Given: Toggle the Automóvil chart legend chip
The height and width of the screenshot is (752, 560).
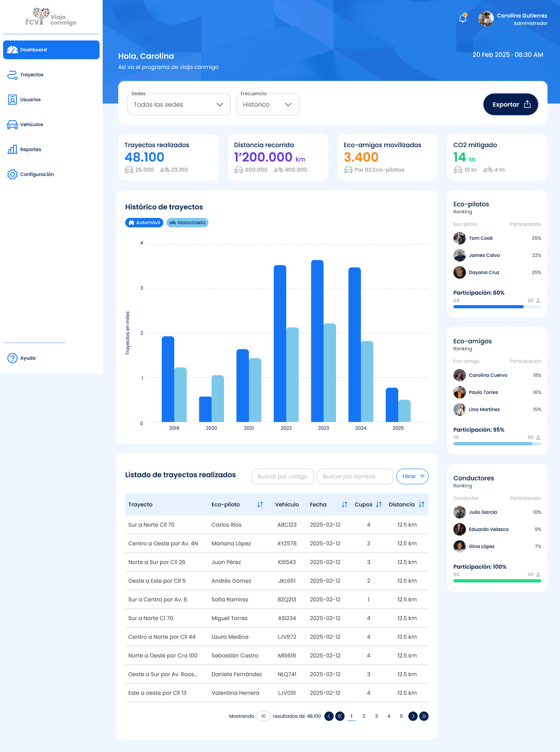Looking at the screenshot, I should pyautogui.click(x=144, y=223).
